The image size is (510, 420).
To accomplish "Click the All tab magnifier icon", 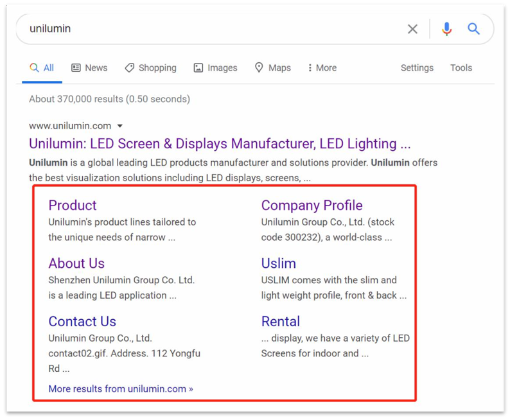I will 34,67.
